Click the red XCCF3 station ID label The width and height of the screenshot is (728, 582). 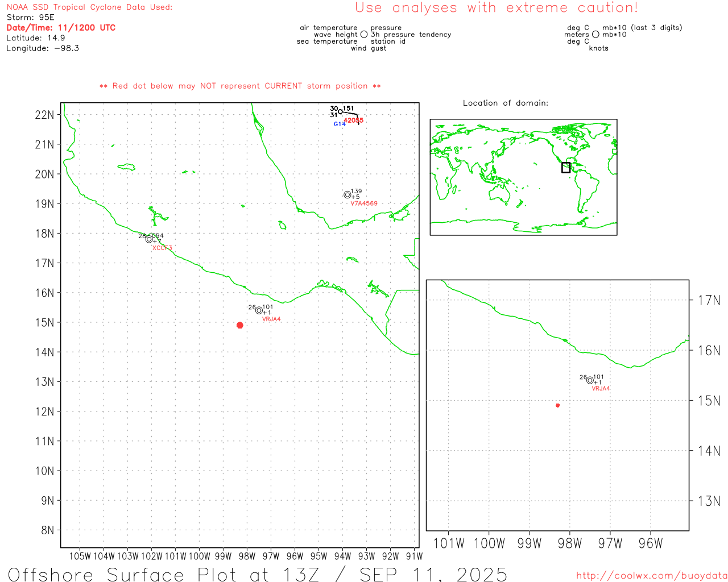click(x=162, y=248)
